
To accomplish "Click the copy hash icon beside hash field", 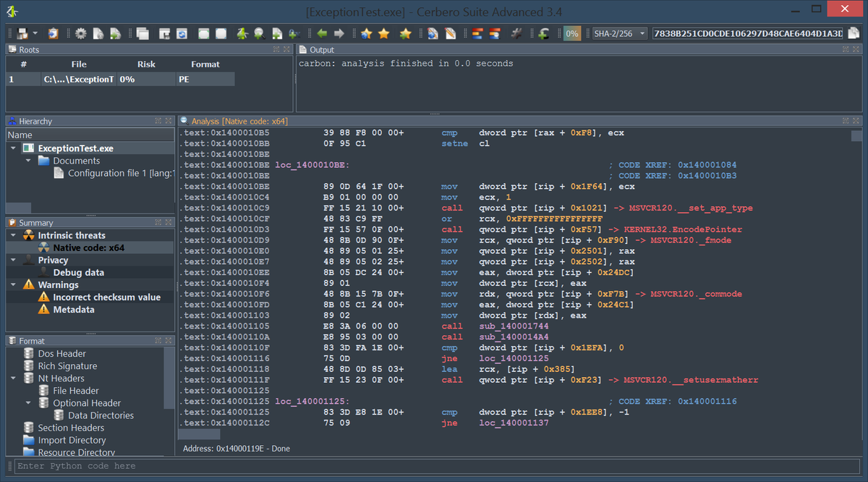I will [x=854, y=33].
